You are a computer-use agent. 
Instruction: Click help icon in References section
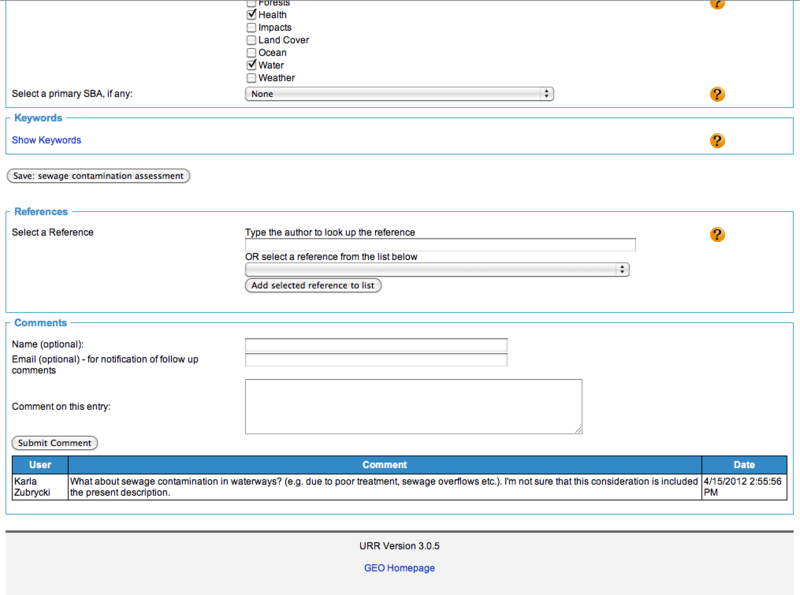[717, 235]
